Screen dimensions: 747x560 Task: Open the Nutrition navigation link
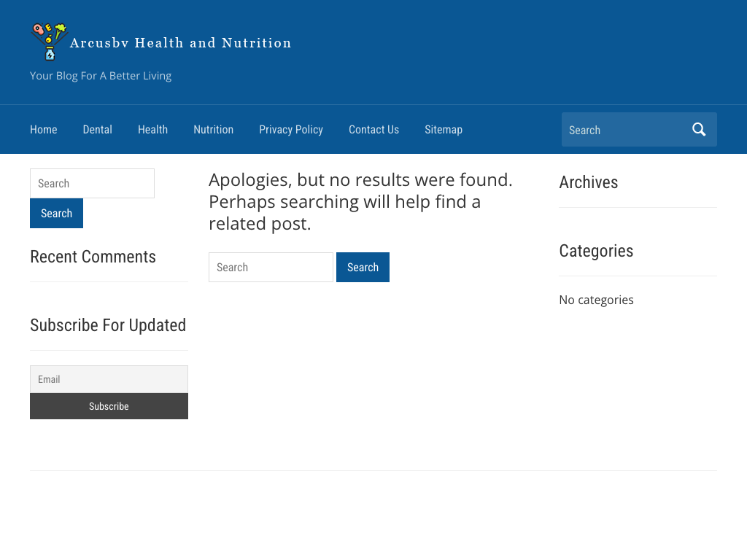213,130
